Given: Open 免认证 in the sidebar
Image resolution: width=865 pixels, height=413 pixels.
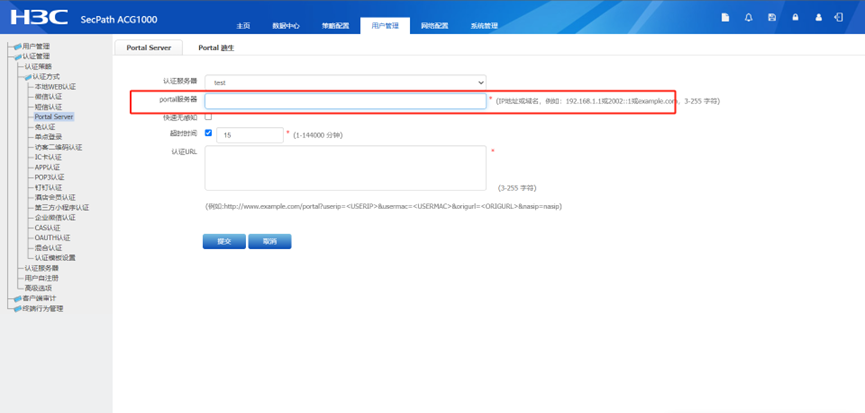Looking at the screenshot, I should point(45,127).
